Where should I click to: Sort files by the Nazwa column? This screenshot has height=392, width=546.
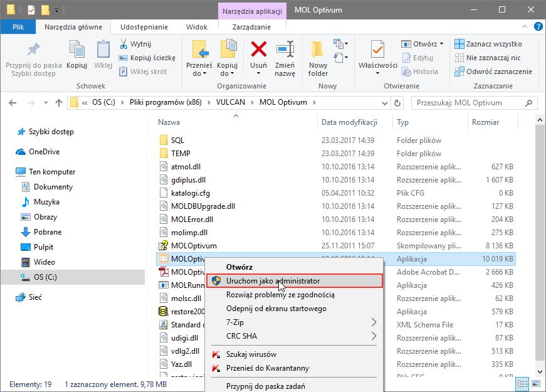pyautogui.click(x=169, y=122)
